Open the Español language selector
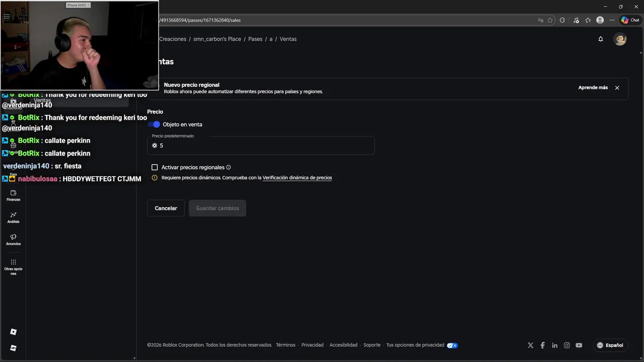 click(x=610, y=345)
